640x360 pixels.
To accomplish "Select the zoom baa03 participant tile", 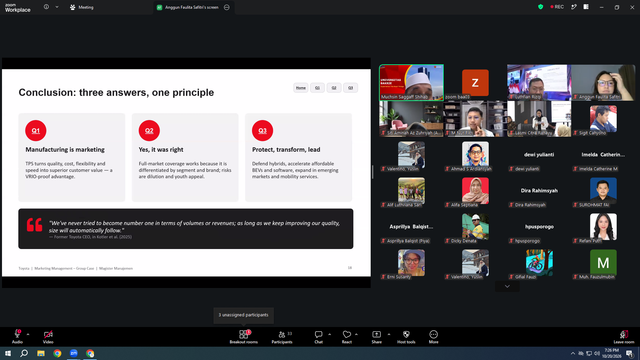I will coord(475,82).
